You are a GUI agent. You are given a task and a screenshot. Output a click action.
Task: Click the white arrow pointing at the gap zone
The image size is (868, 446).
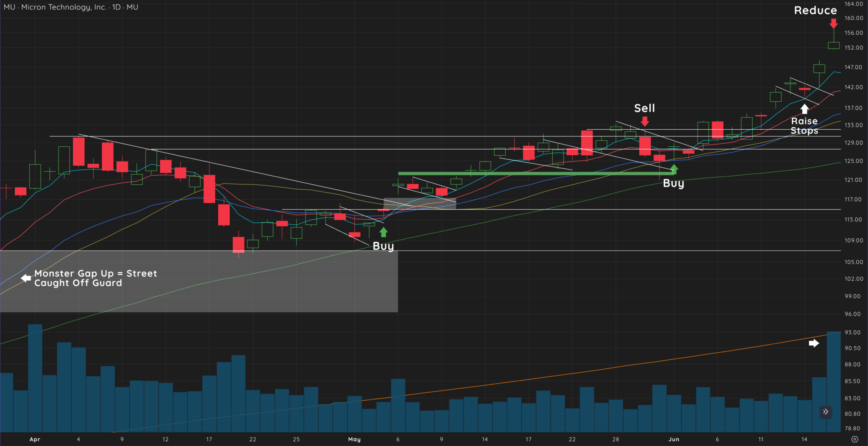coord(26,278)
